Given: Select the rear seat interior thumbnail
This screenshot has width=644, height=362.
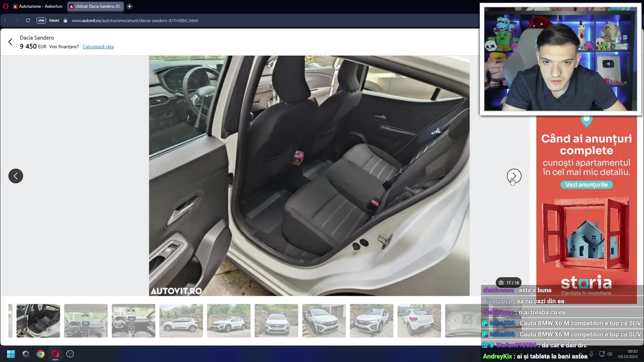Looking at the screenshot, I should 38,321.
